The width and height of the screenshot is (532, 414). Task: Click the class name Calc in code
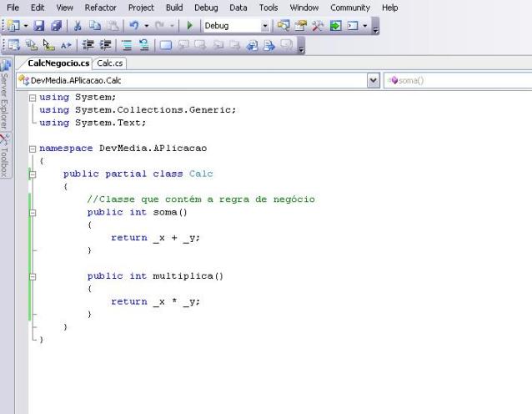pyautogui.click(x=201, y=174)
